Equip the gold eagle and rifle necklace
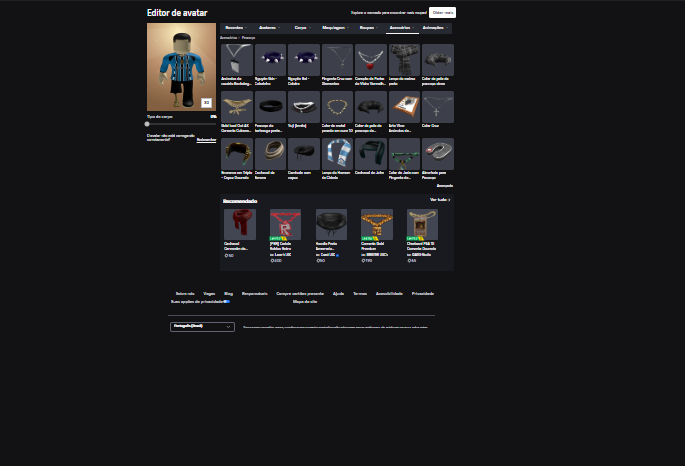The width and height of the screenshot is (685, 466). (x=237, y=107)
